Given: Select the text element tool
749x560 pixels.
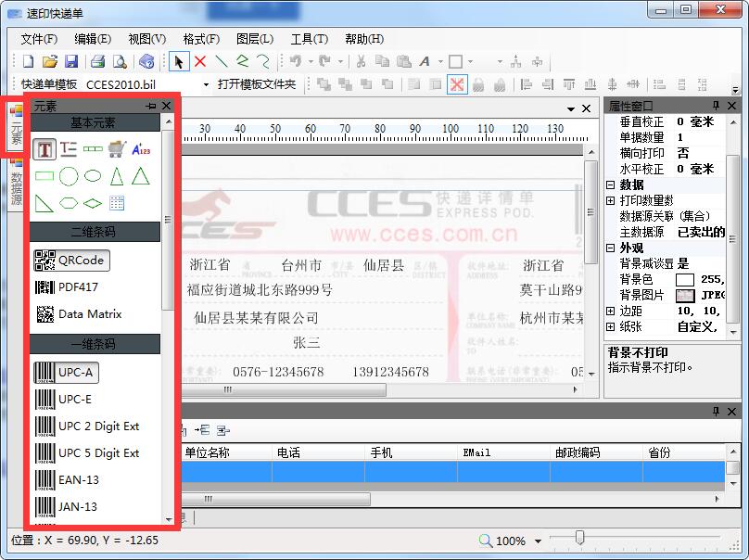Looking at the screenshot, I should [x=44, y=148].
